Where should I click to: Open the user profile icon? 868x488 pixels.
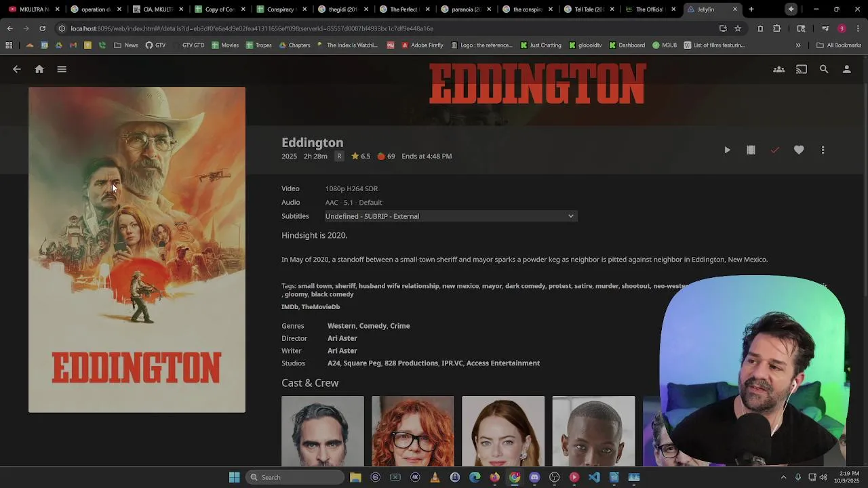click(x=846, y=69)
